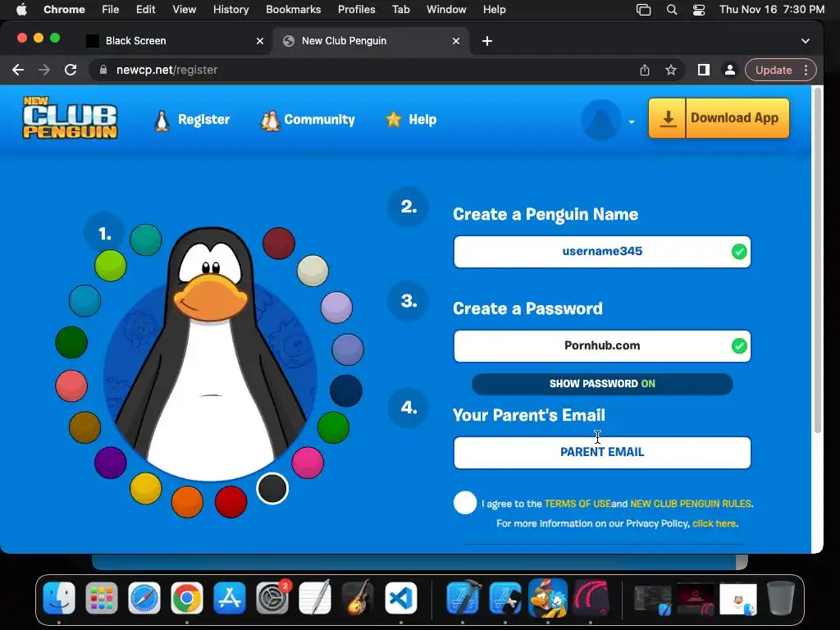Choose the maroon penguin color

pos(279,243)
